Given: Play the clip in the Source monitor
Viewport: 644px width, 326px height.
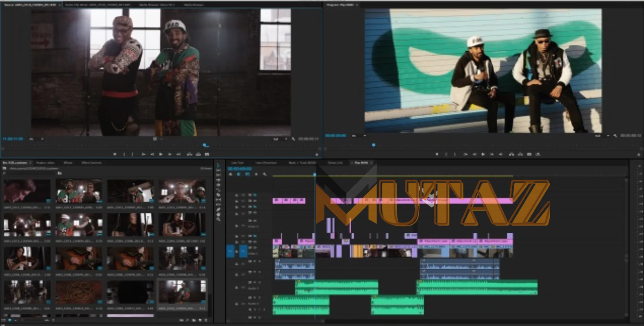Looking at the screenshot, I should pos(161,154).
